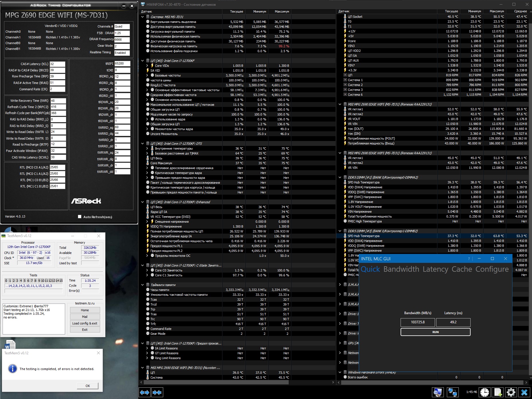Image resolution: width=532 pixels, height=399 pixels.
Task: Click the thermometer icon beside VR петля1 at 52.0 °C
Action: 345,109
